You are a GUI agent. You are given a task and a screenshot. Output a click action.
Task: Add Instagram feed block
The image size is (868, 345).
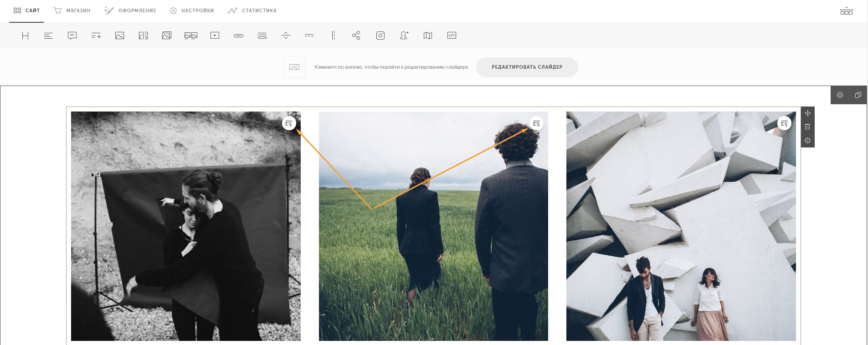tap(380, 36)
